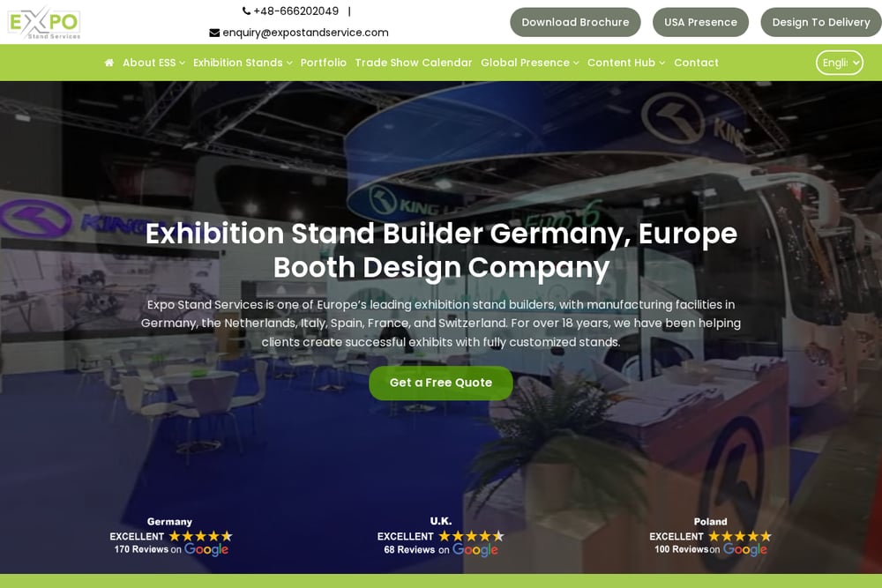Open the English language selector

pyautogui.click(x=840, y=63)
